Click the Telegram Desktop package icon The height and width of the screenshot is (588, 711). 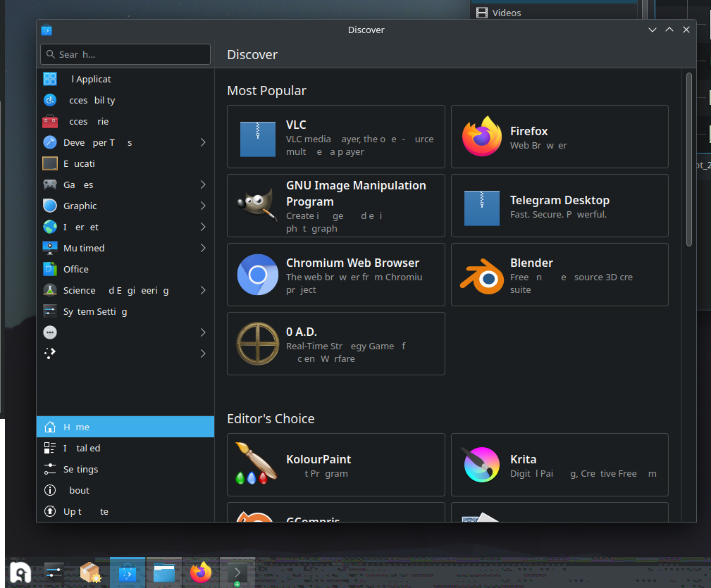click(x=481, y=208)
